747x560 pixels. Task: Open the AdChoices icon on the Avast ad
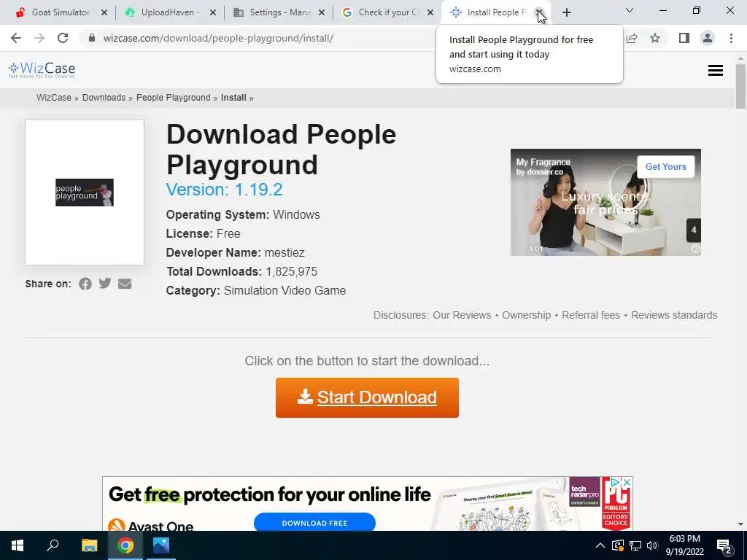point(616,483)
